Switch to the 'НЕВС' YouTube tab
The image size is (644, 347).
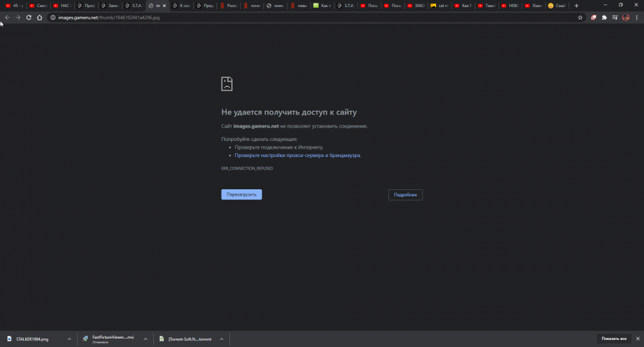509,6
